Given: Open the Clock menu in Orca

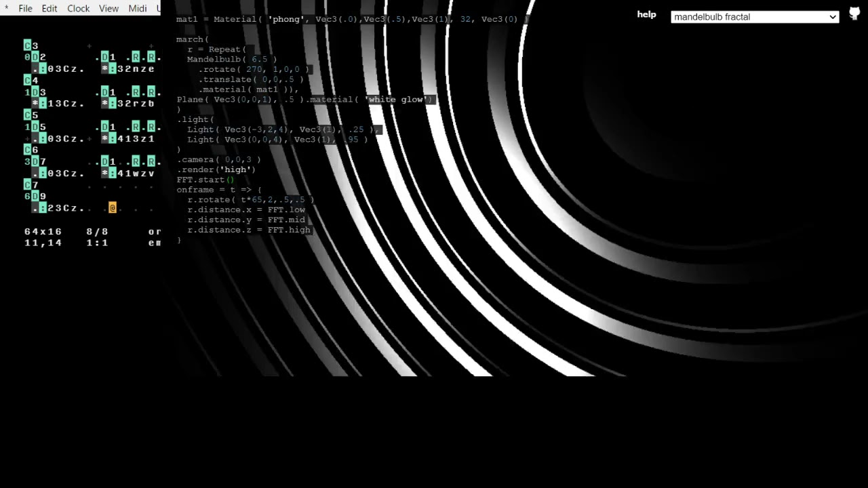Looking at the screenshot, I should tap(79, 8).
